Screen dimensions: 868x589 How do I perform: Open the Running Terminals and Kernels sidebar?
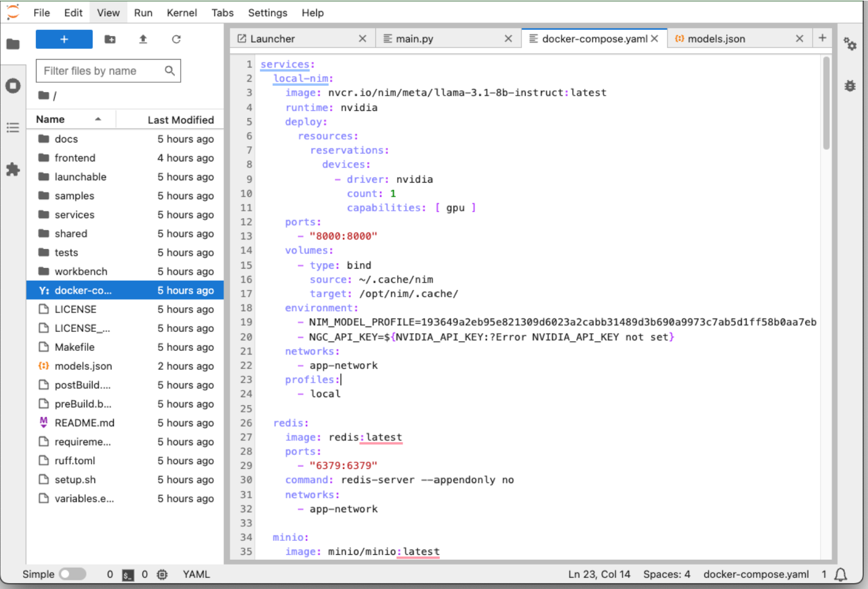[13, 86]
